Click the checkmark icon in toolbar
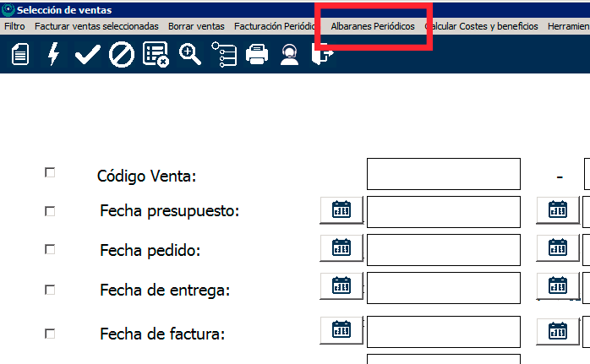The image size is (590, 364). tap(87, 56)
